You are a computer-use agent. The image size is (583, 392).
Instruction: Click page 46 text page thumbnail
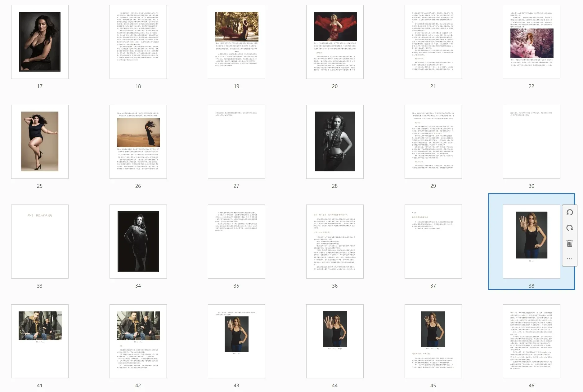pos(531,341)
